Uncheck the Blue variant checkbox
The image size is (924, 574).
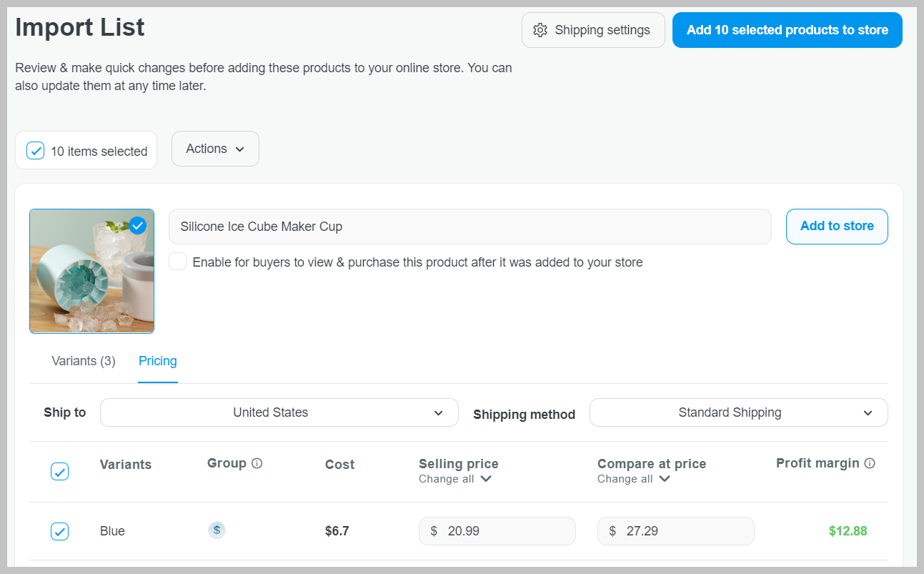click(60, 531)
